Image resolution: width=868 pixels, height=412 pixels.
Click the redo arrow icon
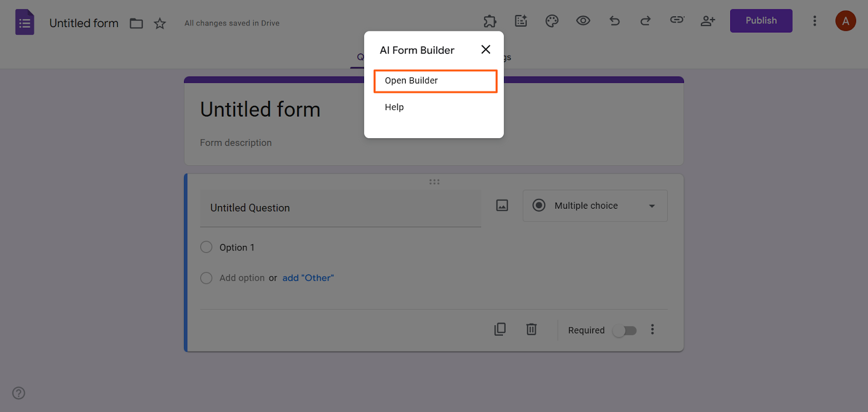[x=645, y=21]
